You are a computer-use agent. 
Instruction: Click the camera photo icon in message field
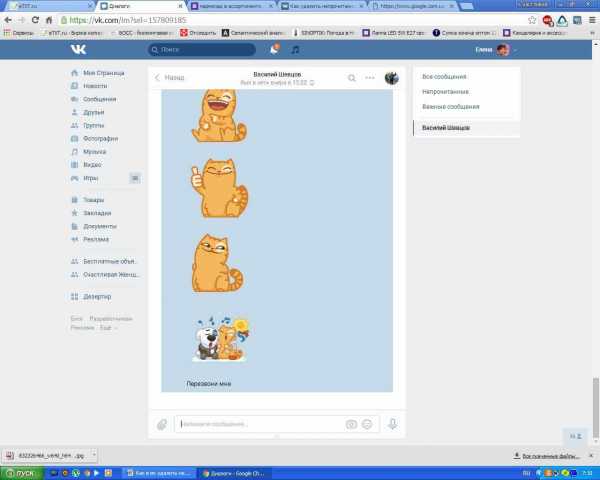(351, 424)
